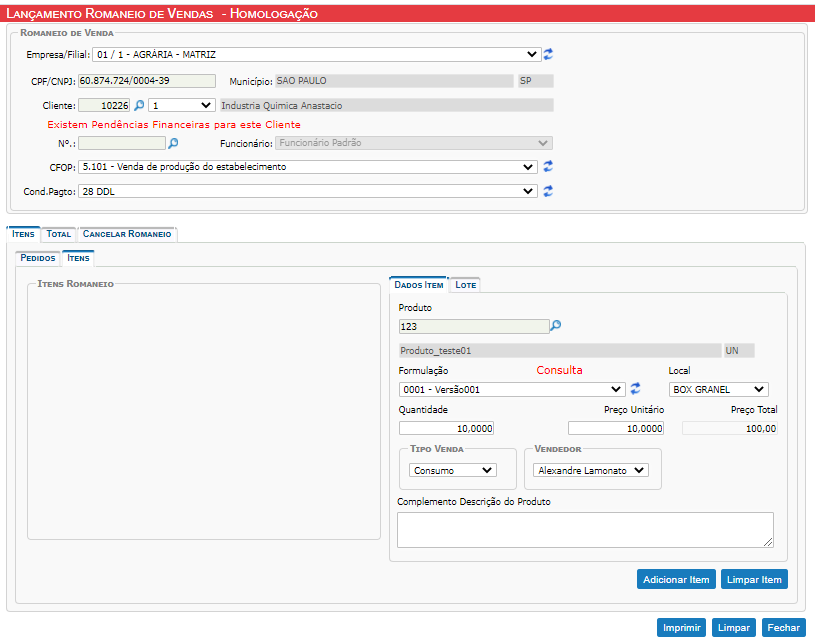The image size is (815, 642).
Task: Focus the Quantidade field
Action: click(x=446, y=428)
